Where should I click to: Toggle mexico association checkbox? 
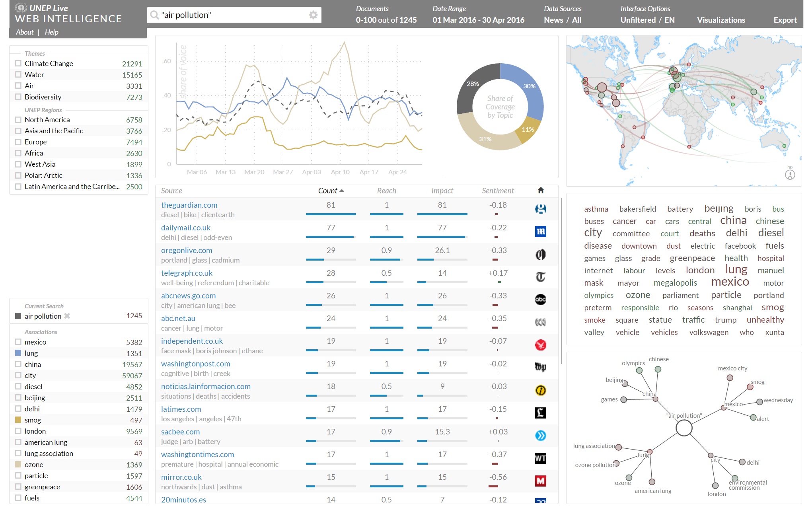pos(18,342)
